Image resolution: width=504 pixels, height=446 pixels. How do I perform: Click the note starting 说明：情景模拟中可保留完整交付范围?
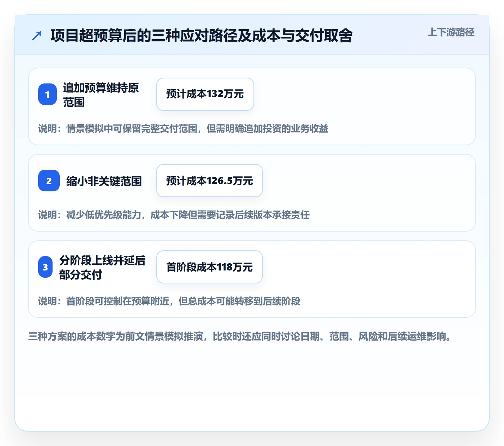[183, 128]
